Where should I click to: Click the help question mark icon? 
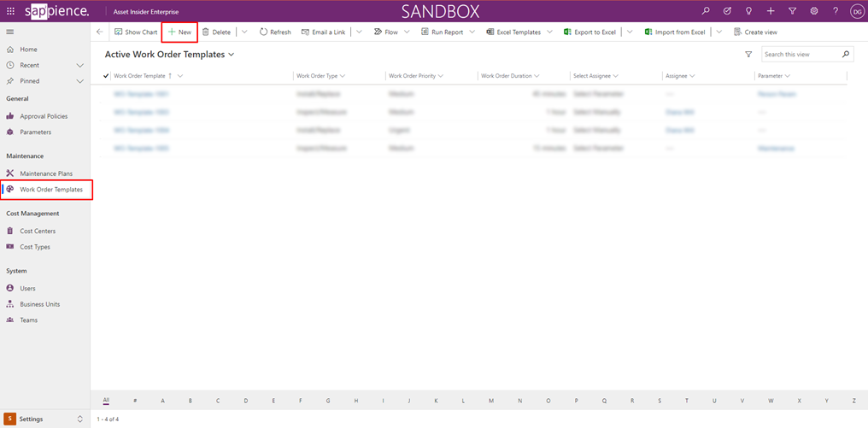pos(836,11)
